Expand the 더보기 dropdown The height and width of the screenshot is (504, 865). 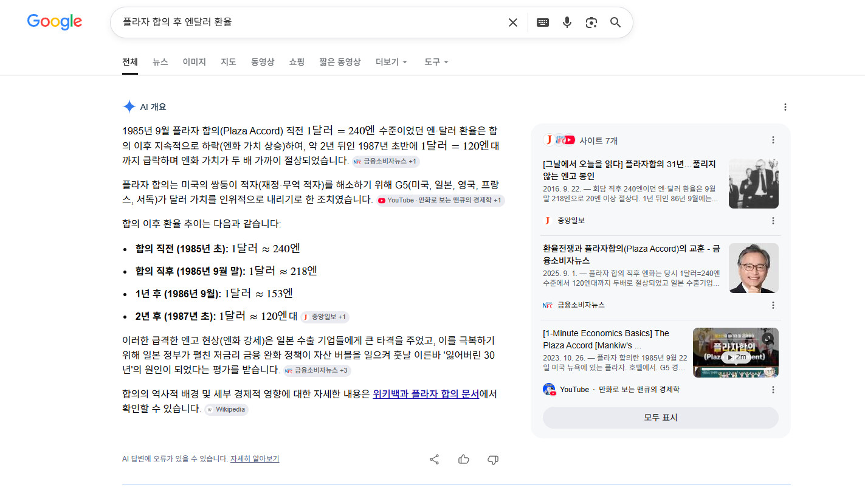[391, 62]
